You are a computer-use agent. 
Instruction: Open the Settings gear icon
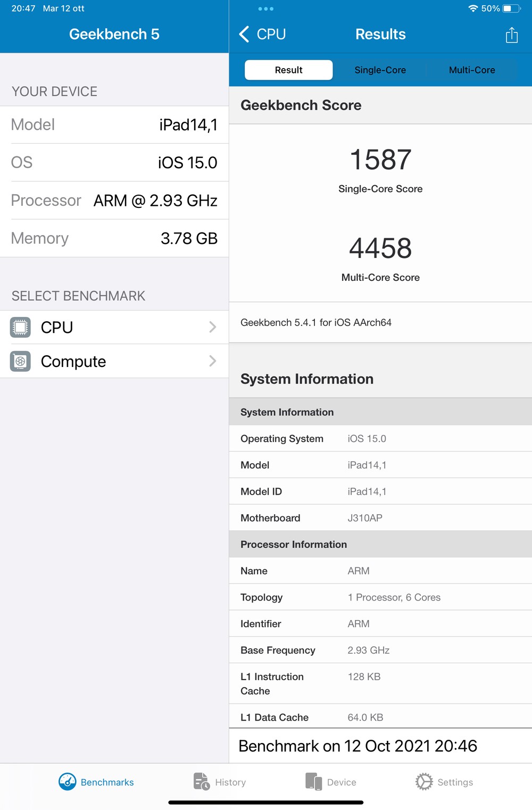coord(424,781)
